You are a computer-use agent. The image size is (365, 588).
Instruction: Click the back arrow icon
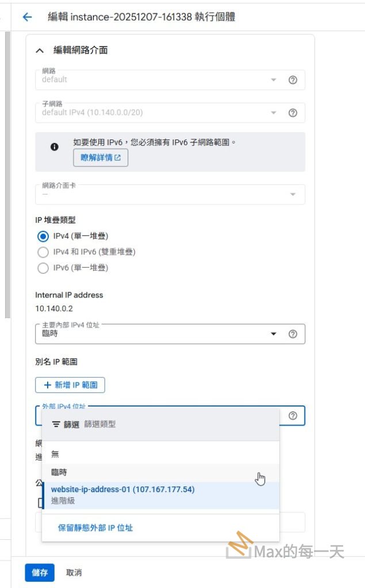coord(27,17)
